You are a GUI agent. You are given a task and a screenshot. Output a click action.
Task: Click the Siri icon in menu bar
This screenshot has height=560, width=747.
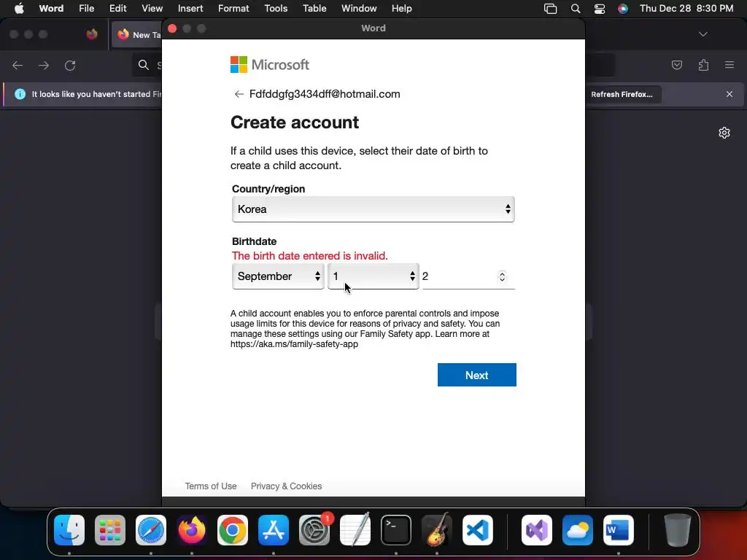(x=623, y=9)
